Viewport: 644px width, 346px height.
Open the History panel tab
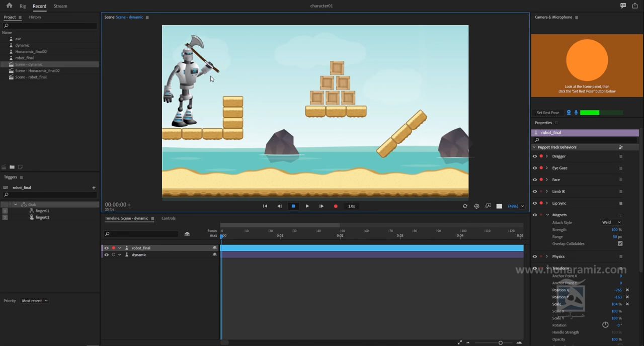pos(35,17)
